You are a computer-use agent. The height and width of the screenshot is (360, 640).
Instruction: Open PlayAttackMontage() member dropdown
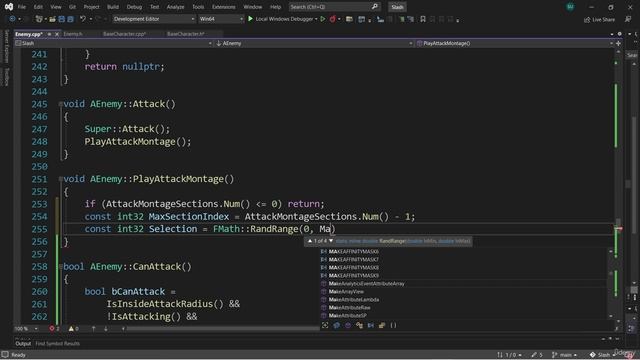[514, 43]
